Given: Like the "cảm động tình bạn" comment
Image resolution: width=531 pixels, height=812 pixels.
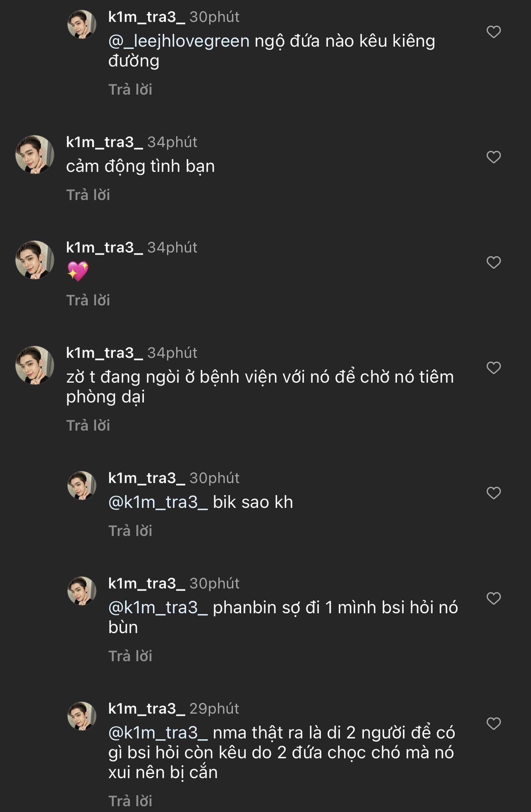Looking at the screenshot, I should tap(493, 157).
